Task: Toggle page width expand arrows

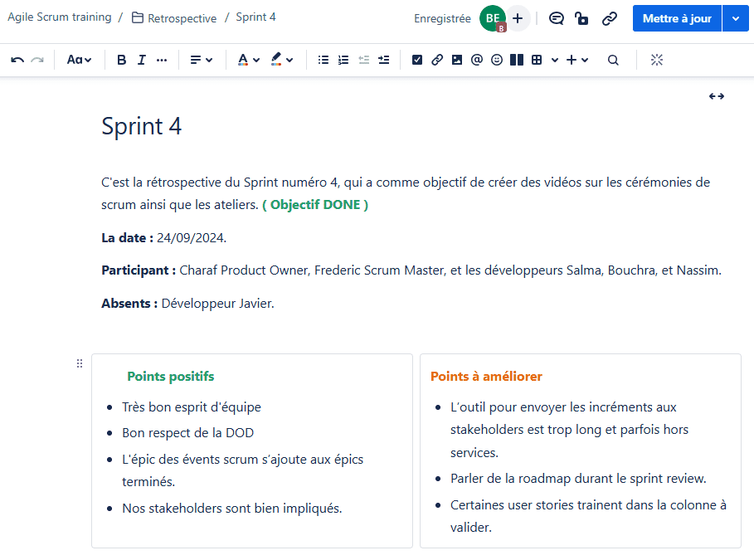Action: tap(717, 96)
